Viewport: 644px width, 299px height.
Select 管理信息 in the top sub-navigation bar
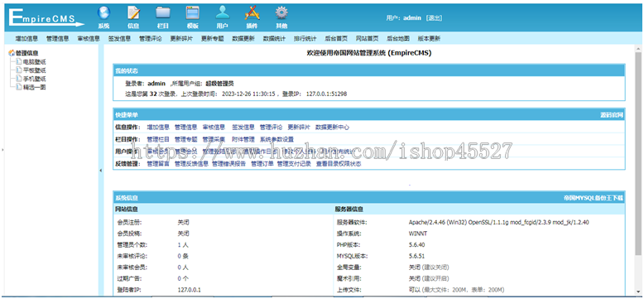click(x=57, y=39)
